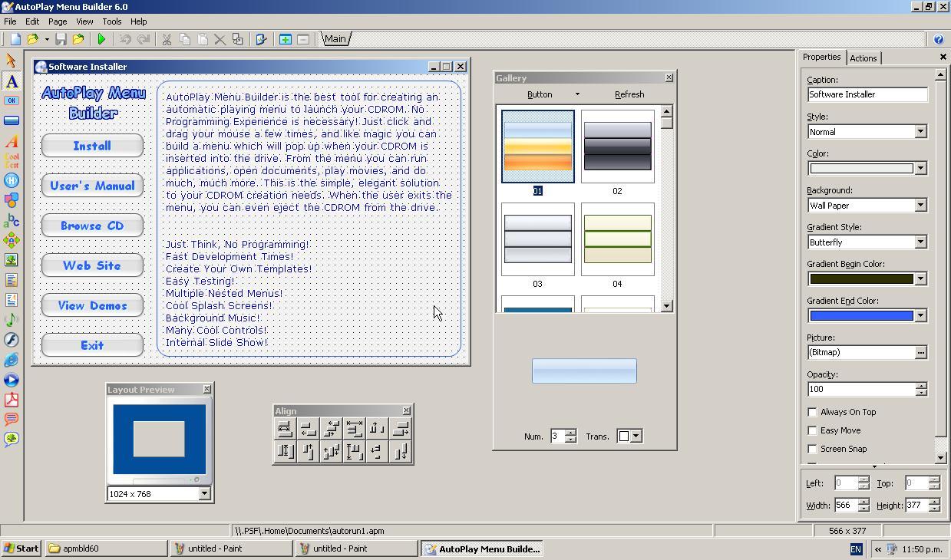Click the Add Page green plus icon
The image size is (951, 560).
[x=285, y=39]
